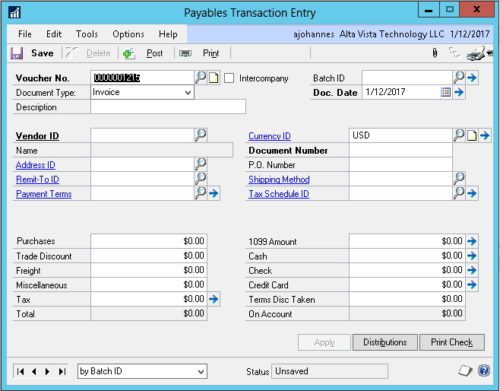Image resolution: width=500 pixels, height=391 pixels.
Task: Follow the Shipping Method link
Action: pyautogui.click(x=279, y=179)
